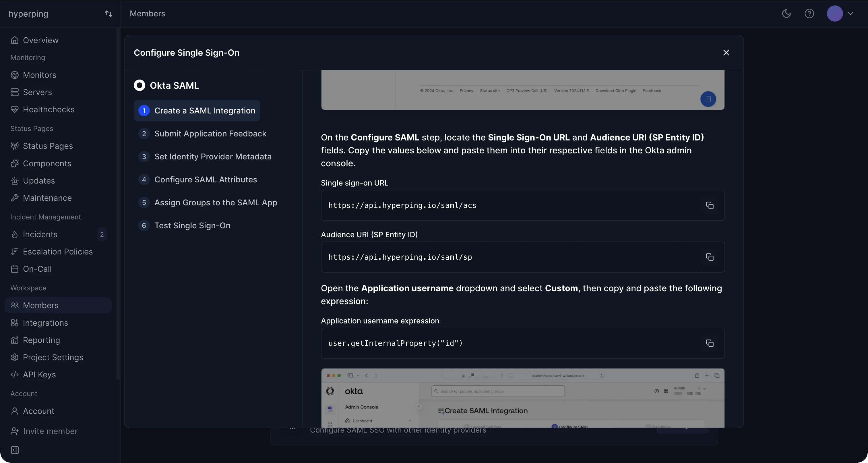Image resolution: width=868 pixels, height=463 pixels.
Task: Go to step 1 Create a SAML Integration
Action: [197, 111]
